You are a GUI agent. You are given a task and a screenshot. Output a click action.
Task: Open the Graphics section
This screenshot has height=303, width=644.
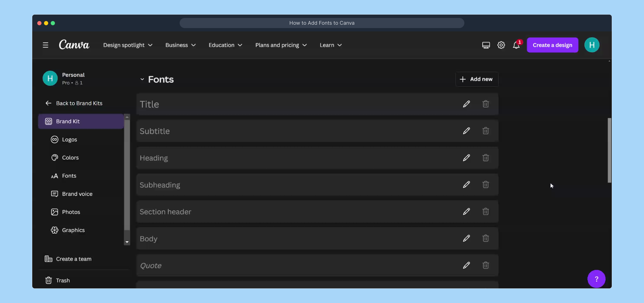click(x=73, y=230)
